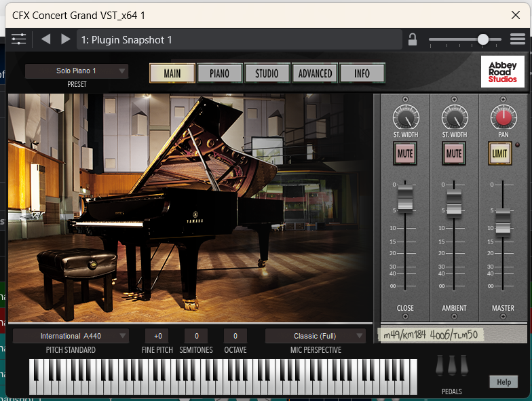532x401 pixels.
Task: Click the AMBIENT channel volume fader
Action: (454, 204)
